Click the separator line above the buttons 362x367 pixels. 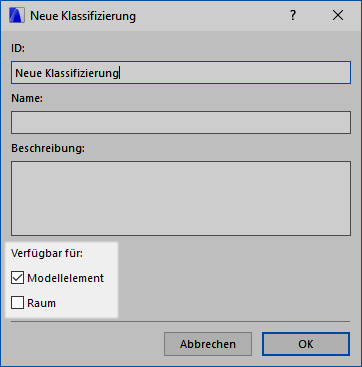coord(181,322)
